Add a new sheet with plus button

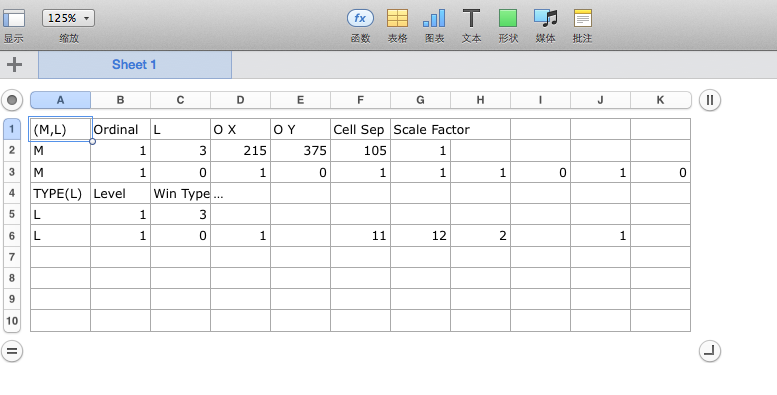[x=14, y=64]
